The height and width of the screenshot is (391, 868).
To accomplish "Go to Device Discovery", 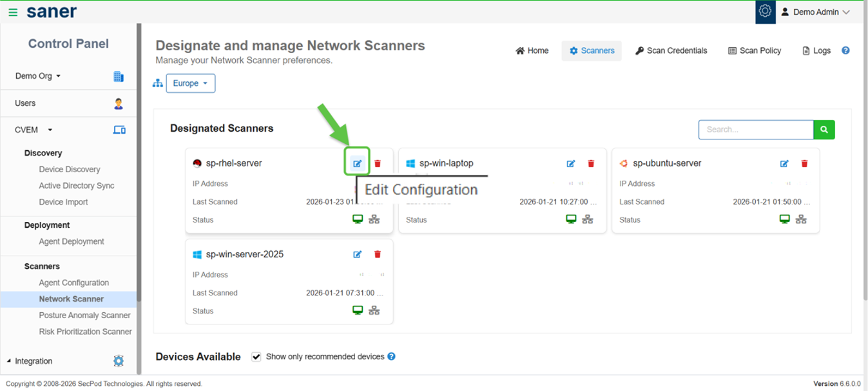I will (70, 169).
